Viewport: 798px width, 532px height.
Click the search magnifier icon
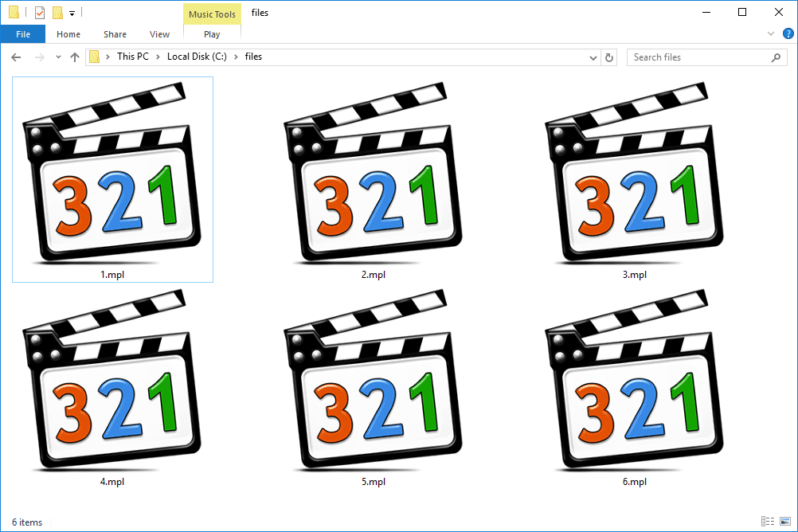(776, 57)
